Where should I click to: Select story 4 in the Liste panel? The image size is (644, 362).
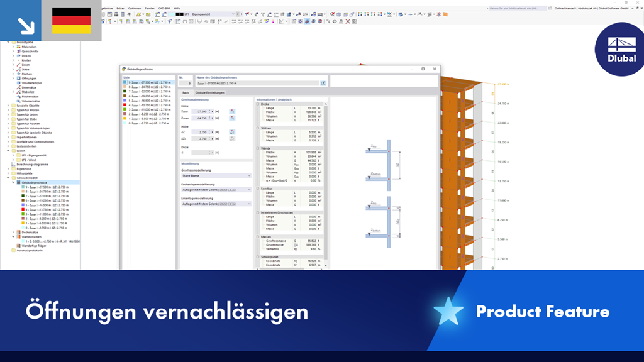click(148, 105)
